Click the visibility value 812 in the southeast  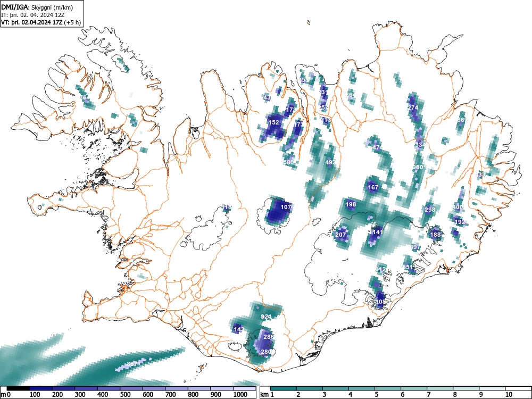381,269
